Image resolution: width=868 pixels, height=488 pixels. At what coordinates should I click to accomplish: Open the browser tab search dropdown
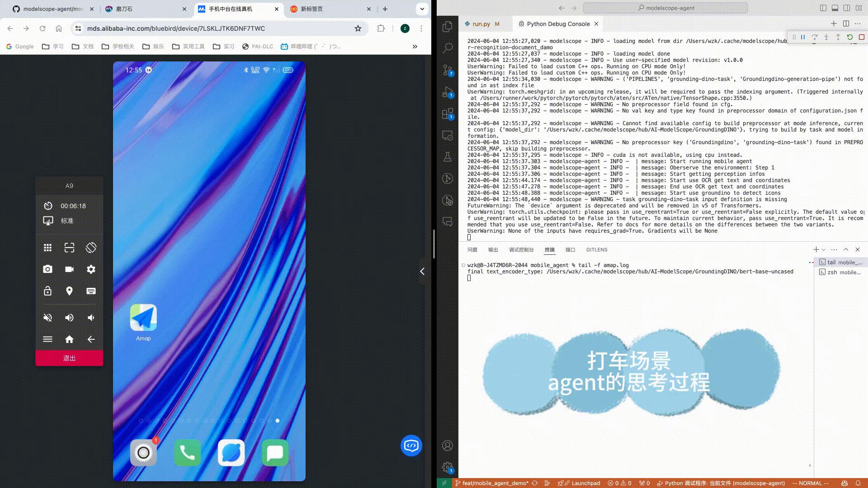point(421,9)
